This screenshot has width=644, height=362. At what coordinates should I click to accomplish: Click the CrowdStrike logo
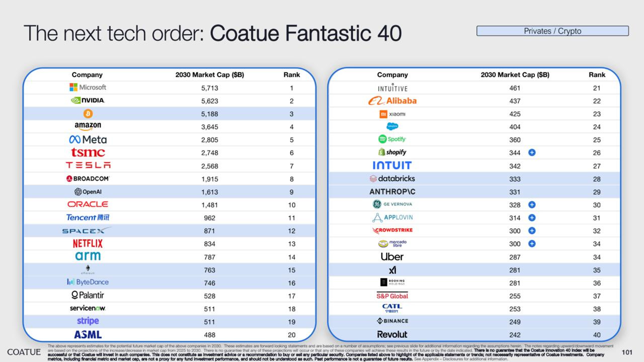pyautogui.click(x=392, y=230)
